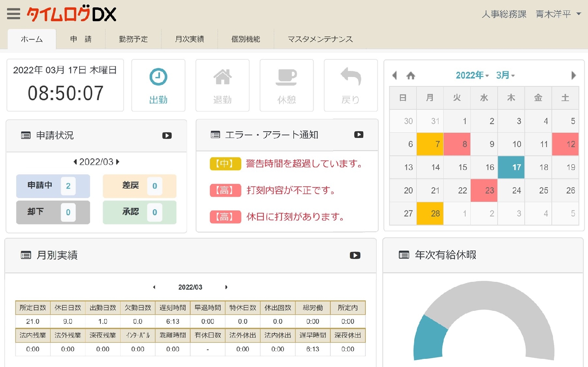Open alert 警告時間を超過しています。

[x=304, y=164]
